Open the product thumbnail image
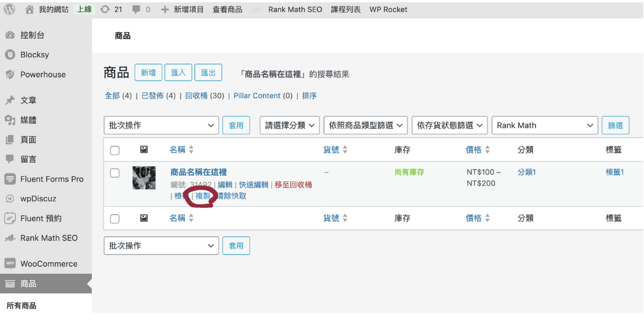644x314 pixels. tap(144, 178)
